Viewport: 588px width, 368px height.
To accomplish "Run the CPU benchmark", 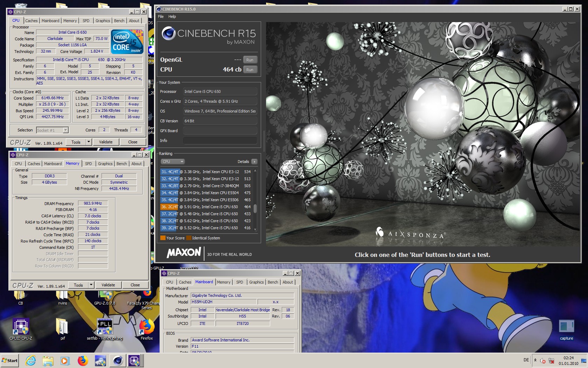I will (250, 70).
